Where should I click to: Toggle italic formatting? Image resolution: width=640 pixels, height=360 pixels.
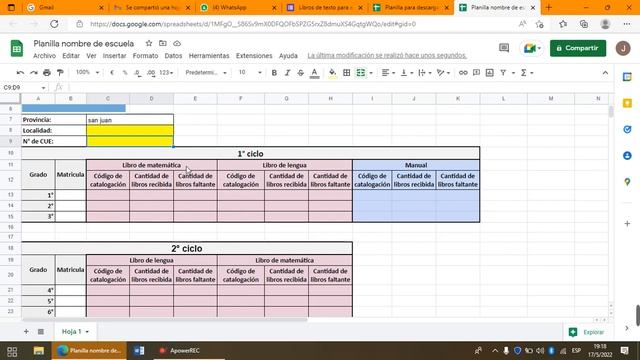[x=287, y=73]
